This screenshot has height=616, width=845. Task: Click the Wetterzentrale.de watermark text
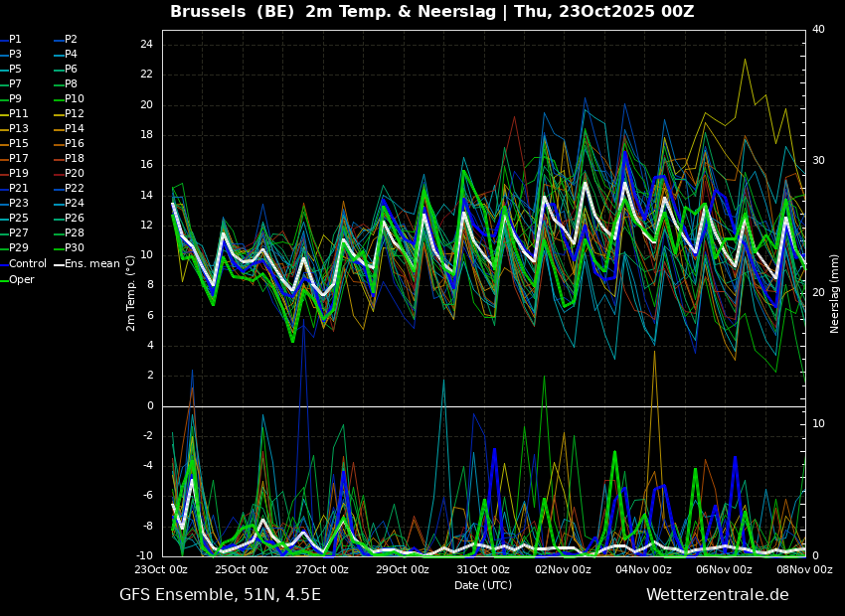tap(718, 594)
